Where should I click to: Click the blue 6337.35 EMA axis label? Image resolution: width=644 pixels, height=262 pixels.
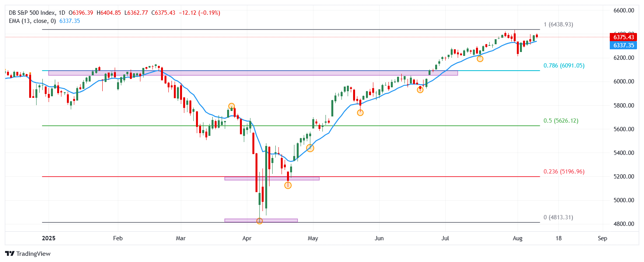coord(624,45)
